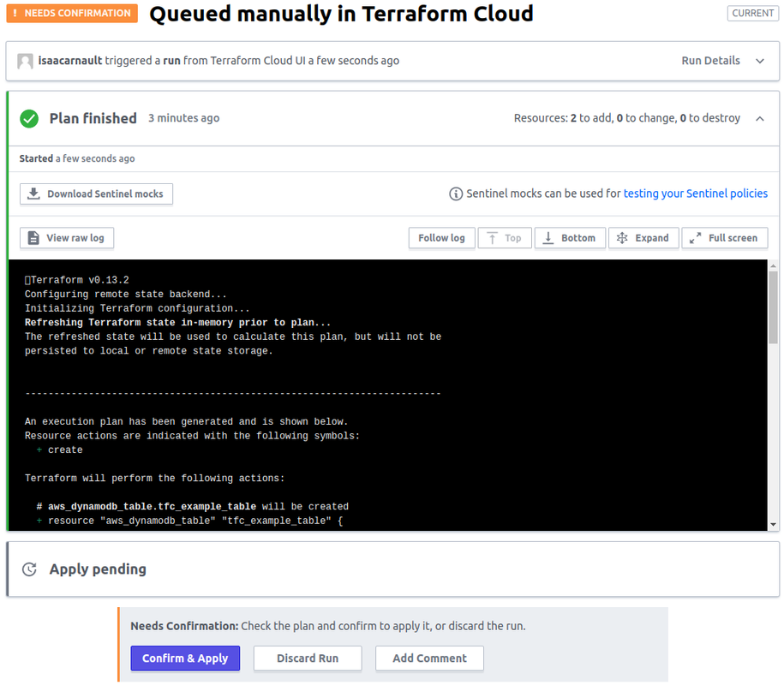Click the Plan finished heading

[x=93, y=119]
